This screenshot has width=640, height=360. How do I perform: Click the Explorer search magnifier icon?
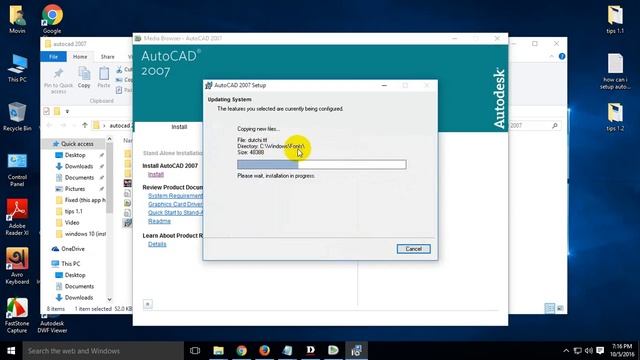click(x=555, y=126)
